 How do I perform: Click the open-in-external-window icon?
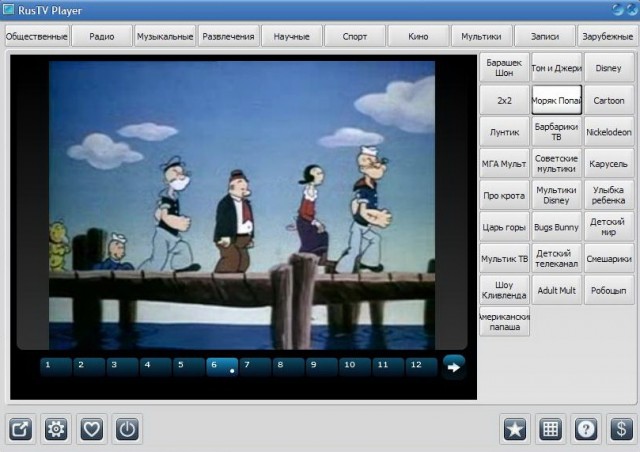point(21,429)
